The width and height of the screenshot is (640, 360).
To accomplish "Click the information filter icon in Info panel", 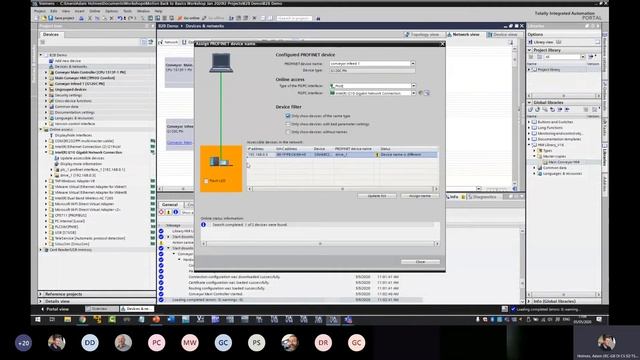I will coord(176,212).
